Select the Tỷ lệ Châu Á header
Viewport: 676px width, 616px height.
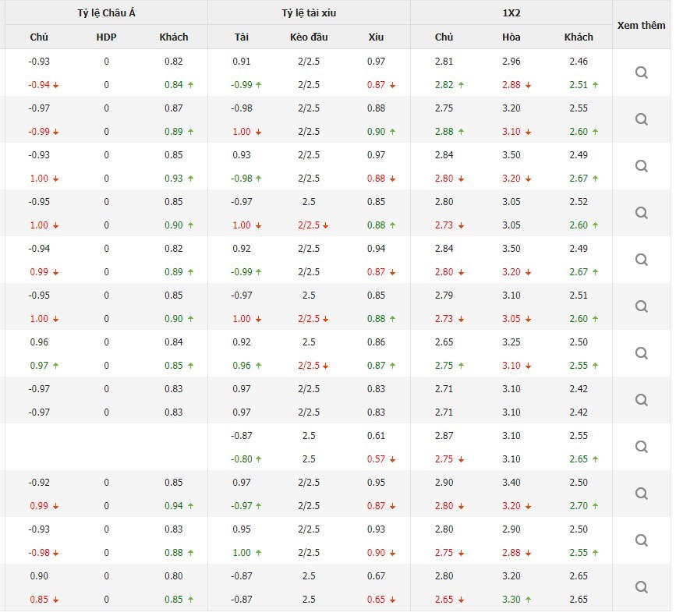tap(107, 12)
